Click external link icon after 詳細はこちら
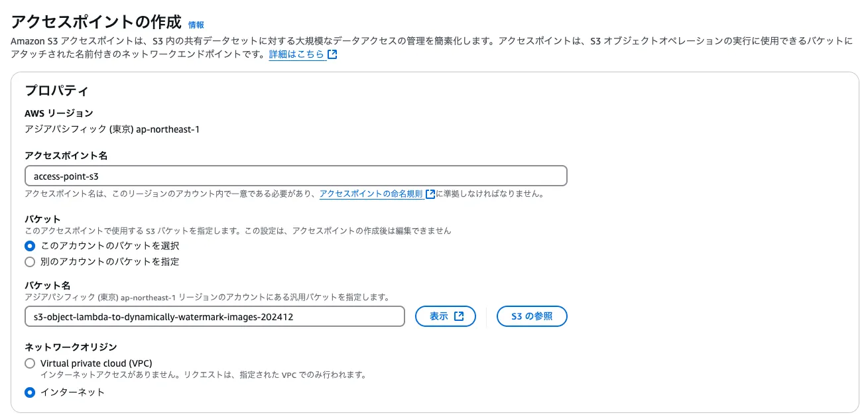Image resolution: width=868 pixels, height=419 pixels. pyautogui.click(x=333, y=54)
